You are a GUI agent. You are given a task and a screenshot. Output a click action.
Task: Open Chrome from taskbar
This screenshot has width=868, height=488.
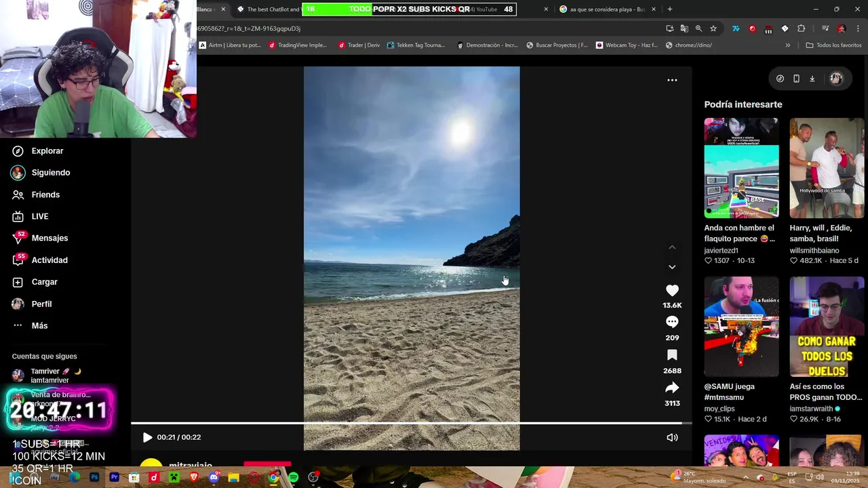[x=273, y=477]
